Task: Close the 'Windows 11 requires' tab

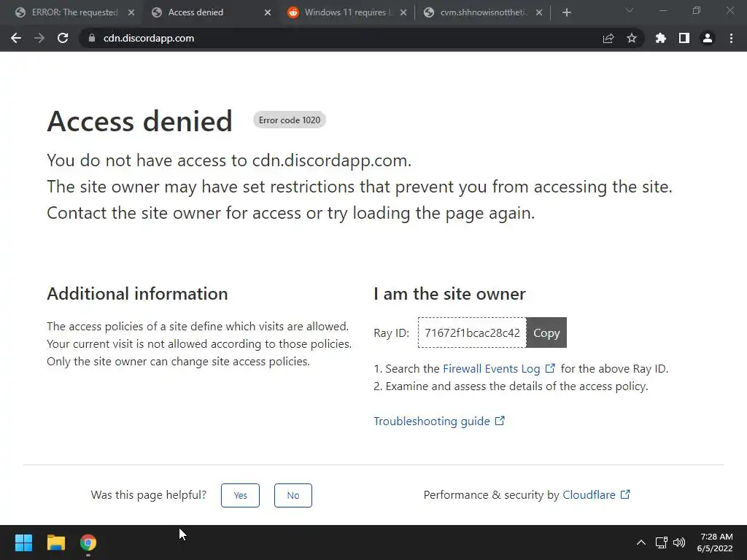Action: pos(403,12)
